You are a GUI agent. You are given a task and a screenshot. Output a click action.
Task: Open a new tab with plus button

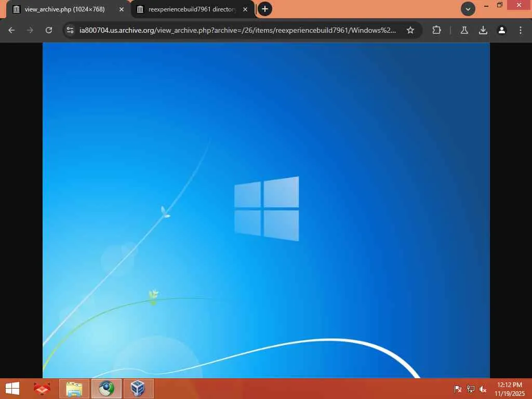tap(265, 9)
